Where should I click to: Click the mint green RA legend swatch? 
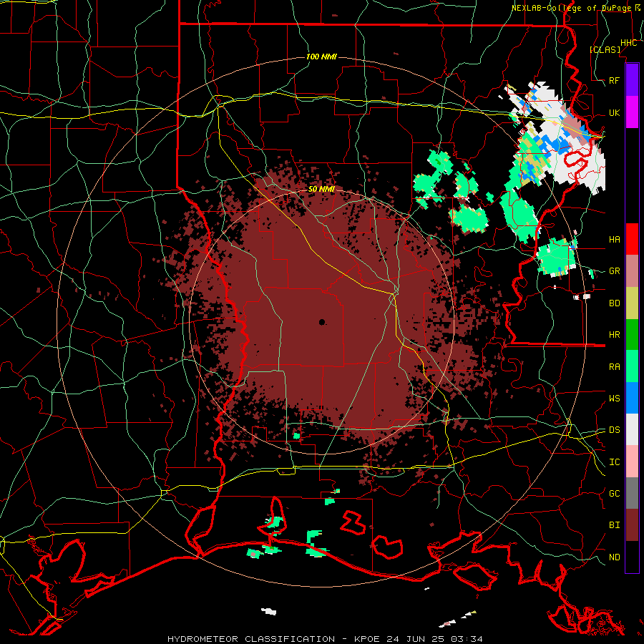pyautogui.click(x=632, y=366)
